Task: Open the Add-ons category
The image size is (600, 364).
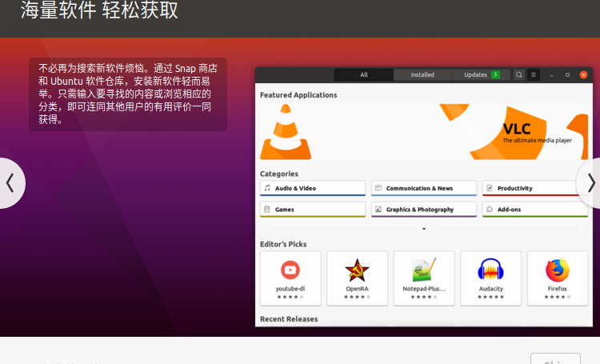Action: click(535, 210)
